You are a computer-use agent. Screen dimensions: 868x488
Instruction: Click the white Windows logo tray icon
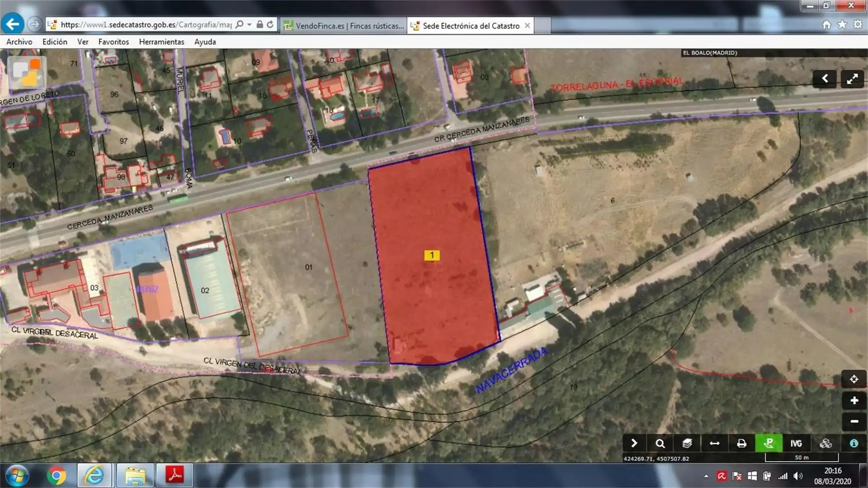click(x=752, y=476)
